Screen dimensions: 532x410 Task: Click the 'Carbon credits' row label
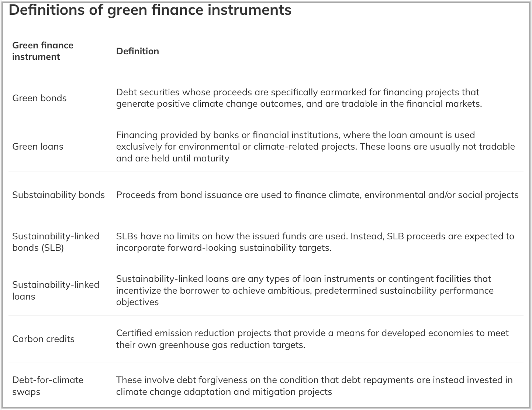(x=43, y=339)
